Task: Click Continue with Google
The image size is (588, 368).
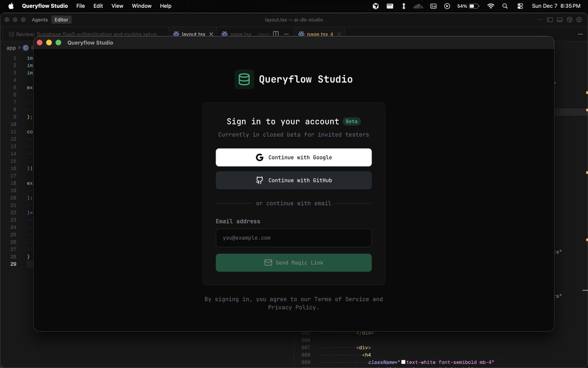Action: (x=294, y=158)
